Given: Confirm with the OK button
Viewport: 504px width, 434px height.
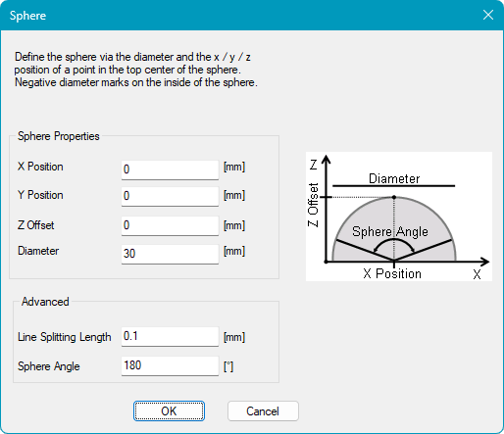Looking at the screenshot, I should pyautogui.click(x=169, y=410).
